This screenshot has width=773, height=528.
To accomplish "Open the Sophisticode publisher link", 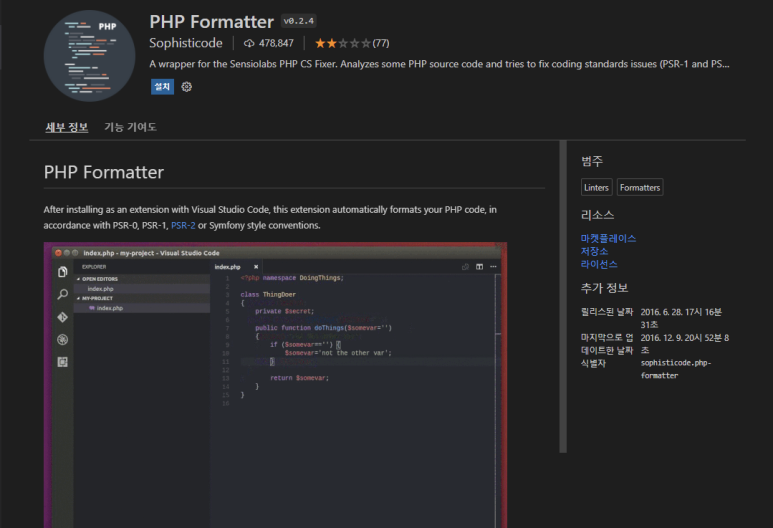I will point(186,43).
